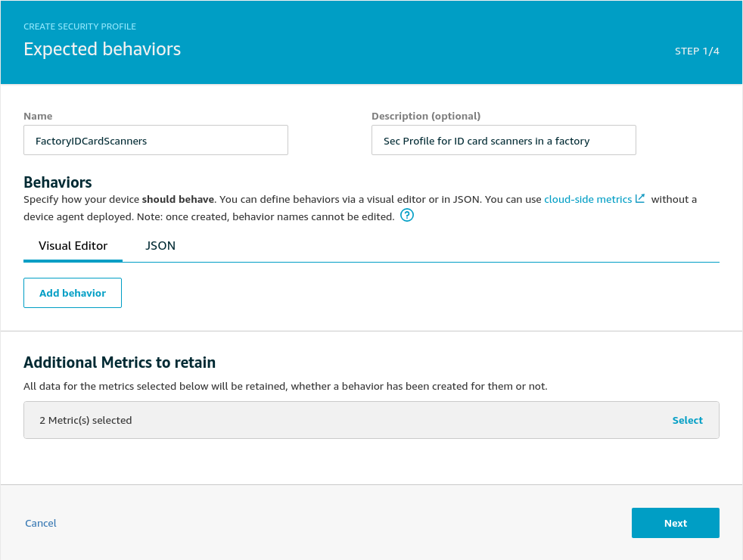Open the cloud-side metrics link
The height and width of the screenshot is (560, 743).
pos(588,200)
